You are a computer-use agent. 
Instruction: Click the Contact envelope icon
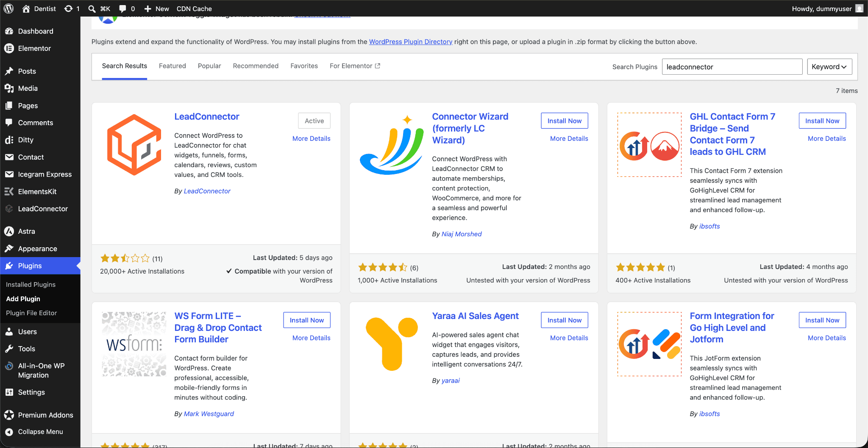click(x=9, y=157)
